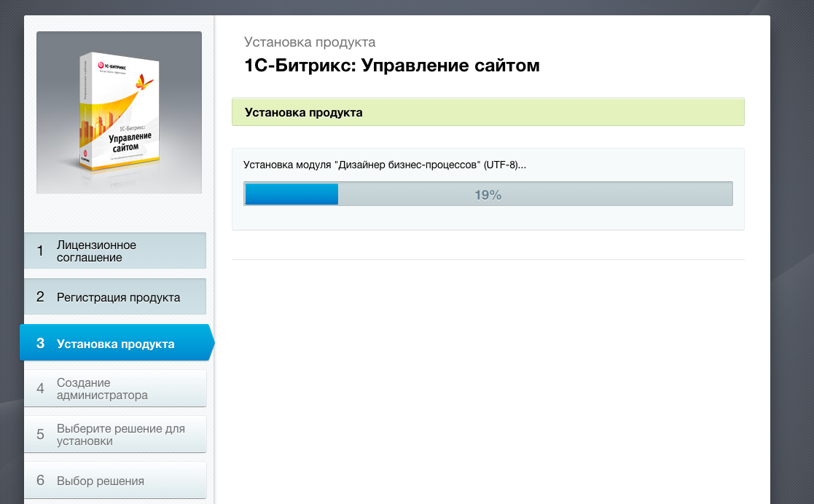The height and width of the screenshot is (504, 814).
Task: Open step 1 Лицензионное соглашение
Action: point(114,251)
